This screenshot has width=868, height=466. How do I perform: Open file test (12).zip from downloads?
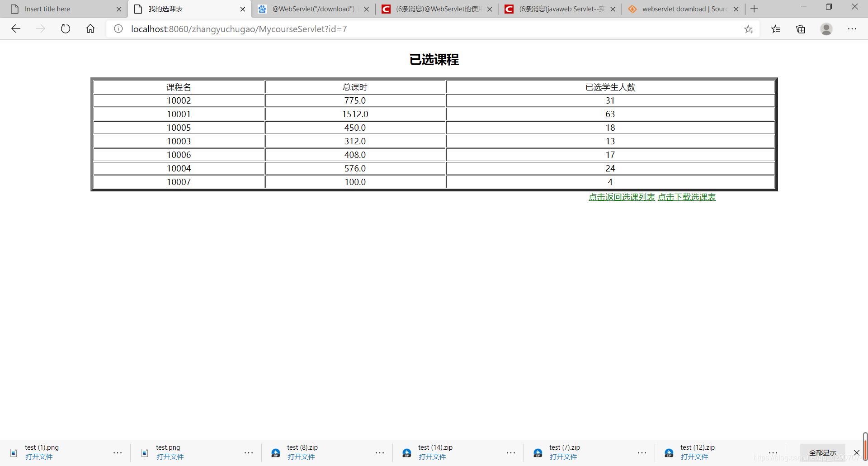tap(694, 457)
